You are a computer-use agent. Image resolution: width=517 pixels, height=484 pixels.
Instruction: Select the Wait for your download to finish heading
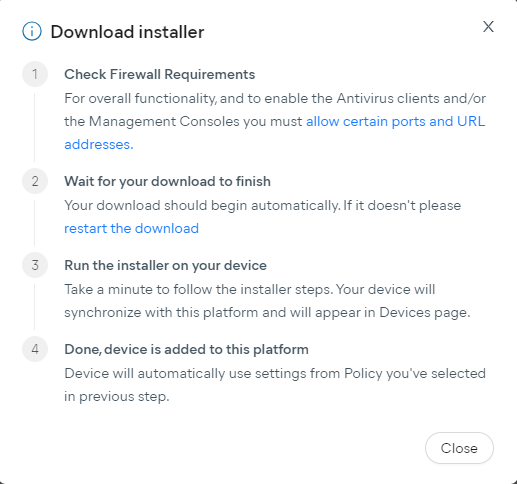coord(167,182)
